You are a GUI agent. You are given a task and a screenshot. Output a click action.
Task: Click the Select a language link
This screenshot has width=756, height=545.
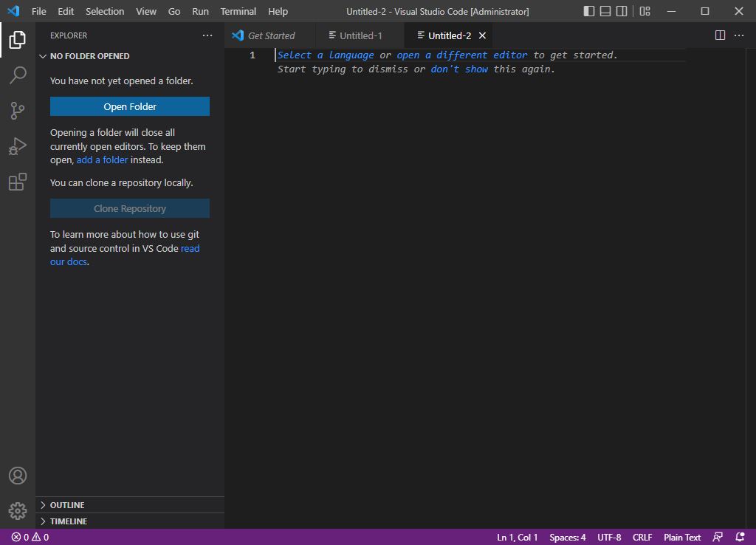(x=326, y=55)
